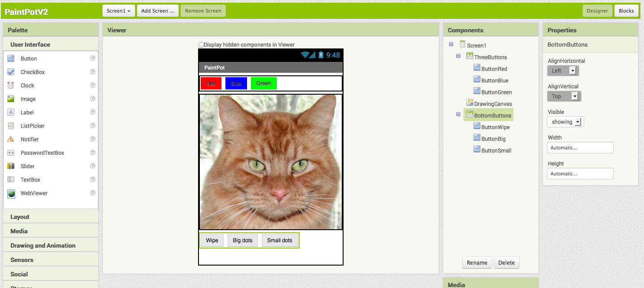
Task: Click the Add Screen button
Action: coord(157,11)
